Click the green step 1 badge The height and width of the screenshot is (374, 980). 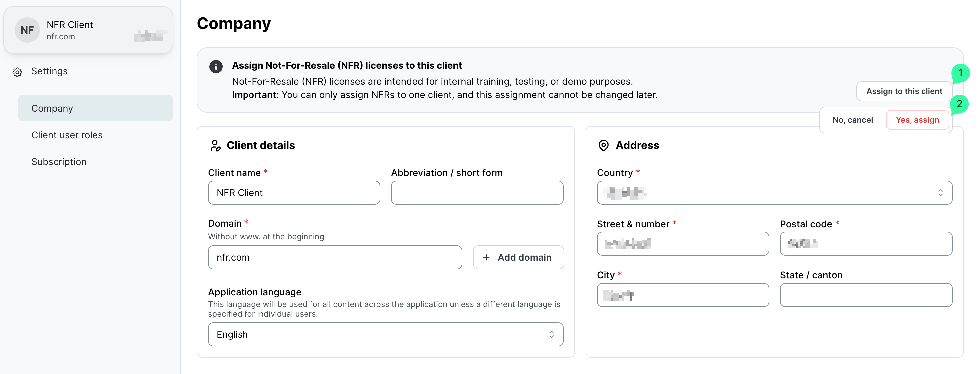pyautogui.click(x=960, y=73)
